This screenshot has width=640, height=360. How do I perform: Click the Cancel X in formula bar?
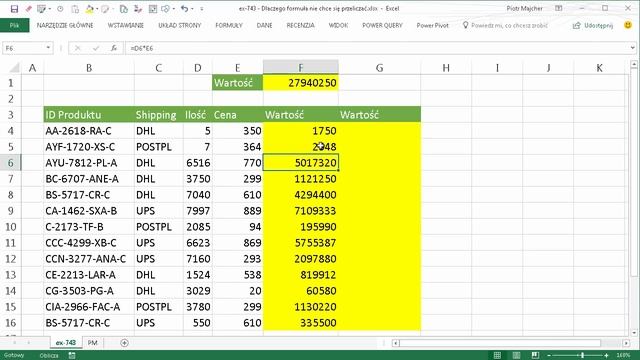[78, 48]
